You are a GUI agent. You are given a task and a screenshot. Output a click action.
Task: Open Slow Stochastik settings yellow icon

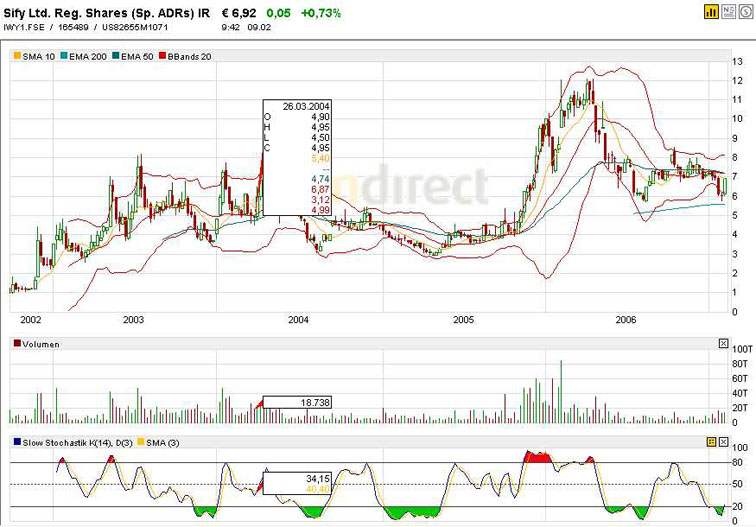[x=712, y=442]
